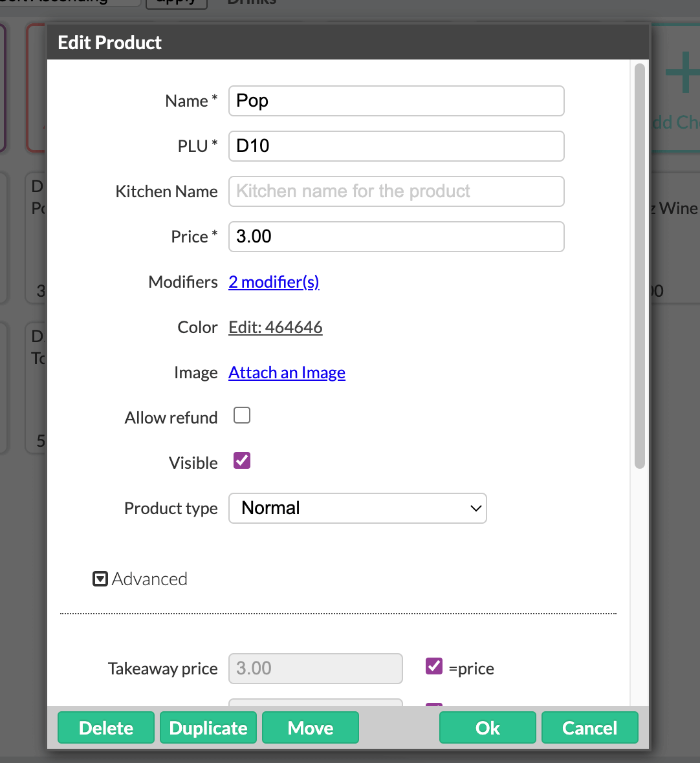Focus the Name field containing Pop
This screenshot has height=763, width=700.
coord(397,101)
